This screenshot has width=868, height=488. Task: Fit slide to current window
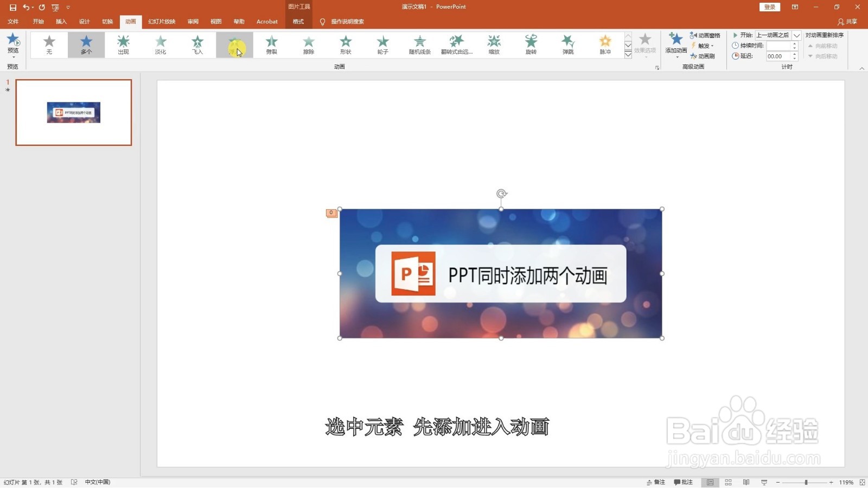point(862,482)
